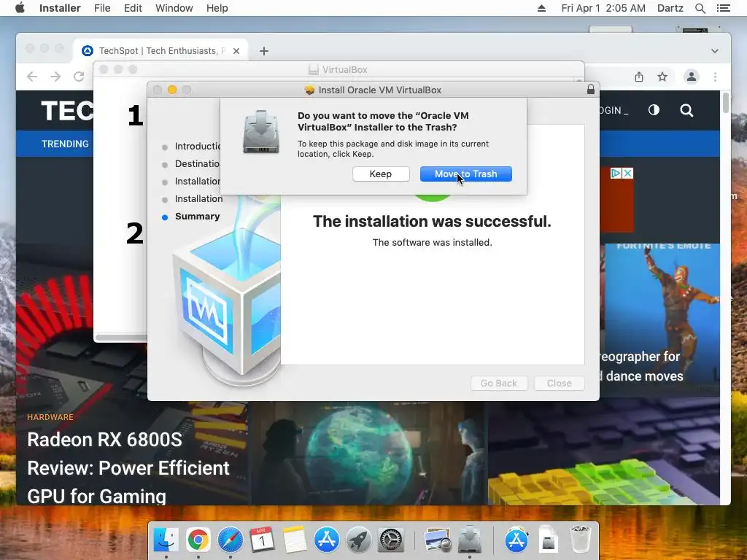747x560 pixels.
Task: Click the TechSpot search magnifier icon
Action: pyautogui.click(x=686, y=111)
